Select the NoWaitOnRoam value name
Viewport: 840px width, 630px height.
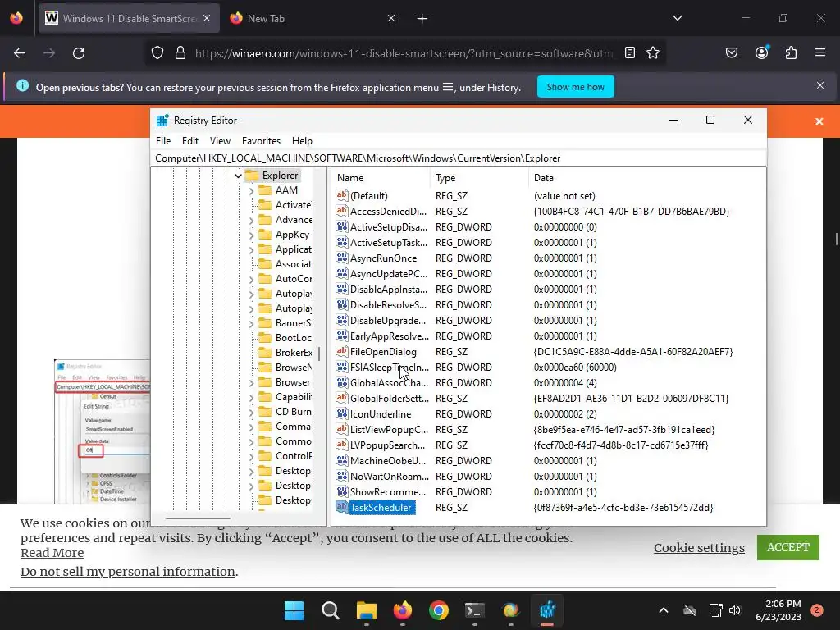(390, 477)
